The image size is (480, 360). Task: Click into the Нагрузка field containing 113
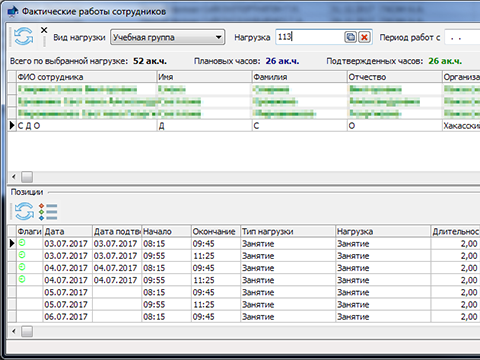[x=310, y=37]
